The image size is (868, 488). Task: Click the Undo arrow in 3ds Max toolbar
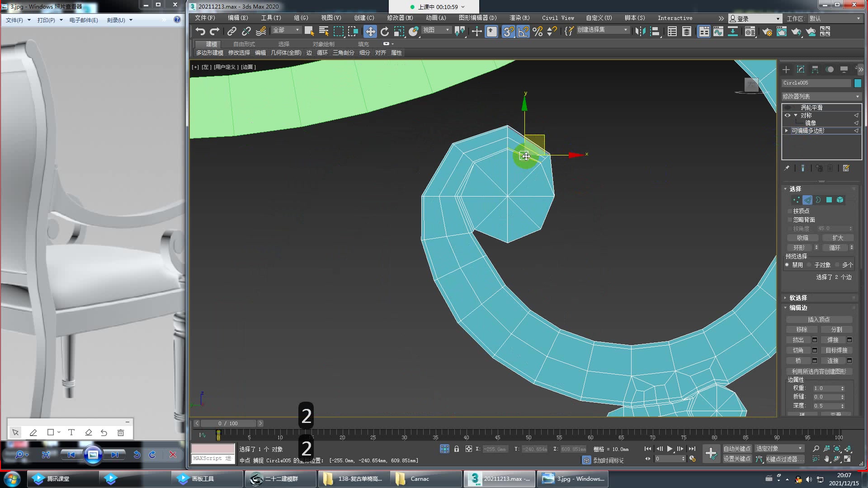pyautogui.click(x=200, y=31)
